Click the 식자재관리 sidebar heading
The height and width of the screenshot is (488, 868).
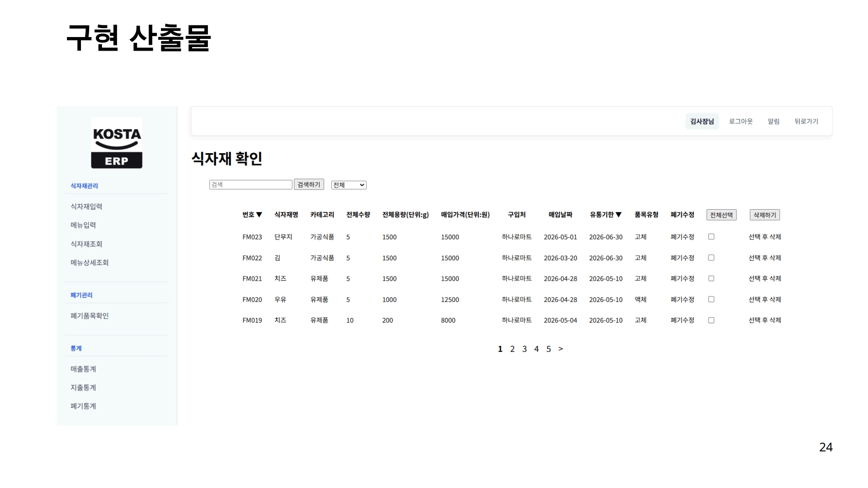[x=84, y=186]
